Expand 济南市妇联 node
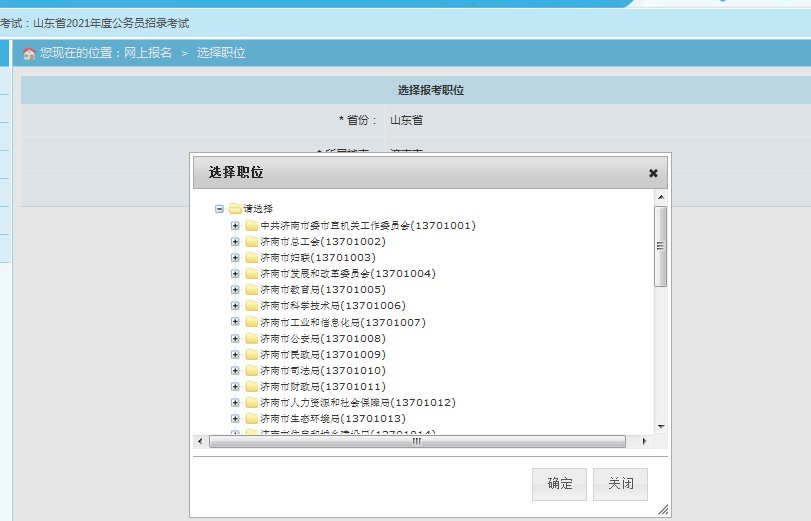 tap(235, 258)
